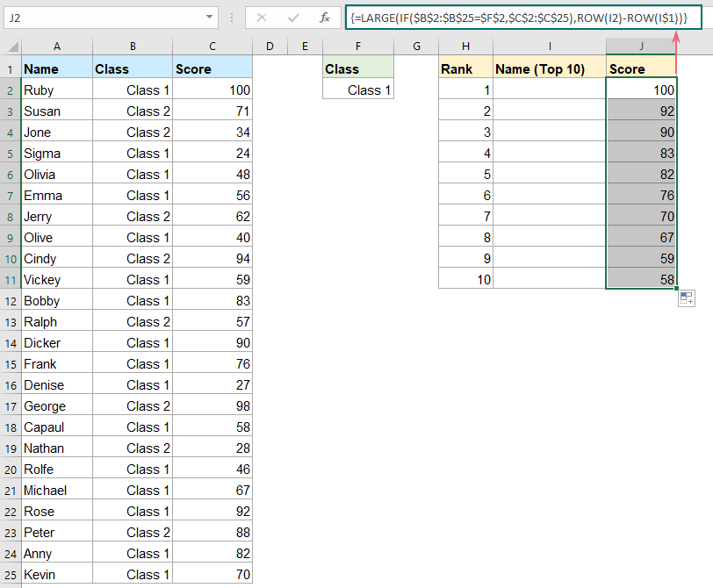Screen dimensions: 713x588
Task: Select column F header
Action: coord(357,47)
